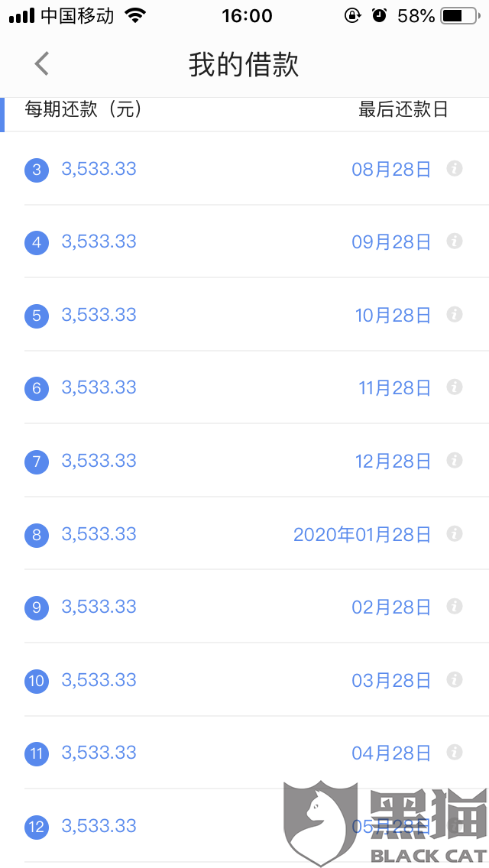Select installment number 6 badge
The image size is (489, 868).
point(37,388)
